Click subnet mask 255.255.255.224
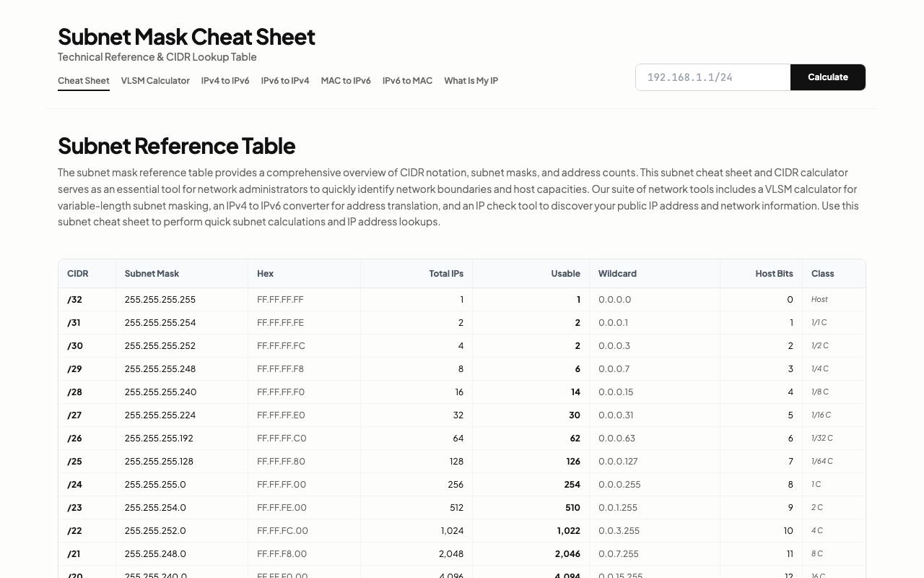This screenshot has height=578, width=924. click(160, 415)
